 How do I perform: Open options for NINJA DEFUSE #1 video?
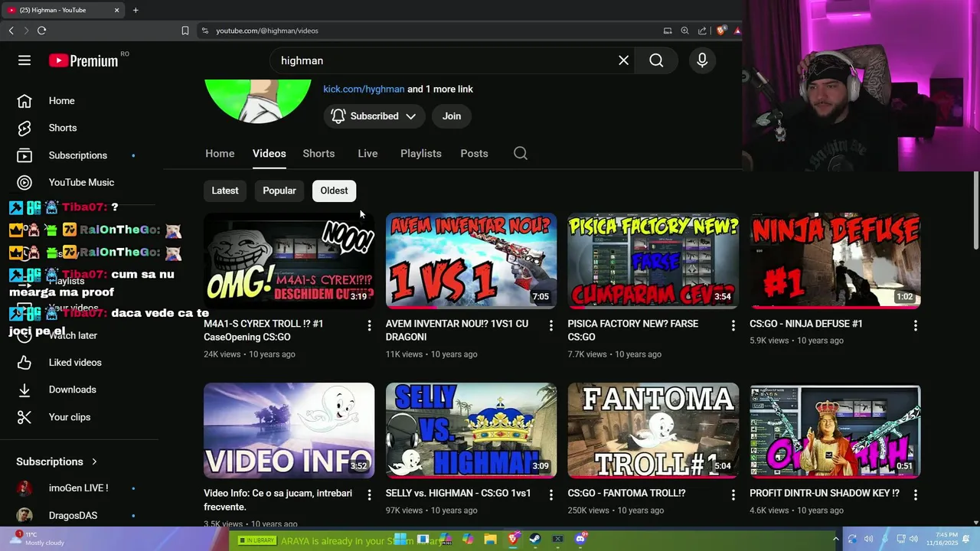pos(915,326)
